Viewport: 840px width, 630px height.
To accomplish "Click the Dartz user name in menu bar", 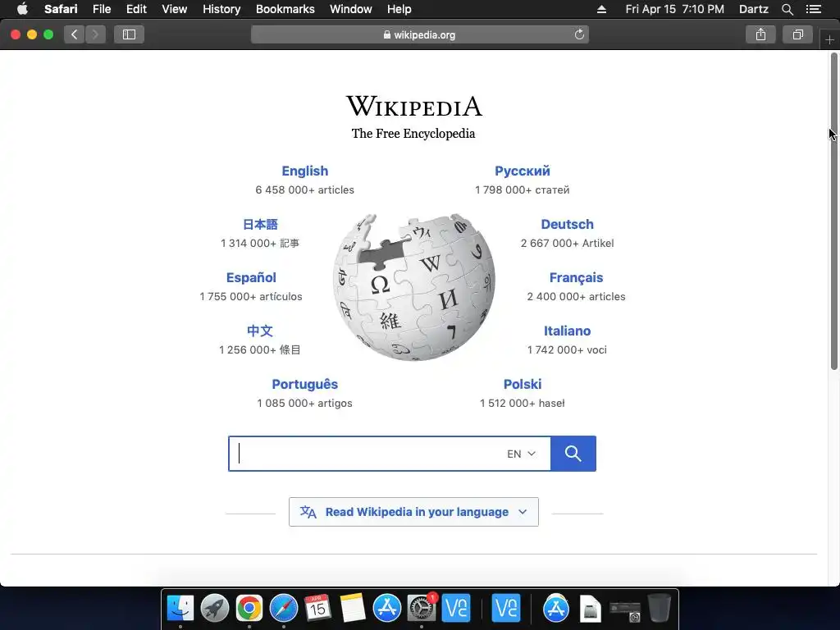I will pos(754,9).
